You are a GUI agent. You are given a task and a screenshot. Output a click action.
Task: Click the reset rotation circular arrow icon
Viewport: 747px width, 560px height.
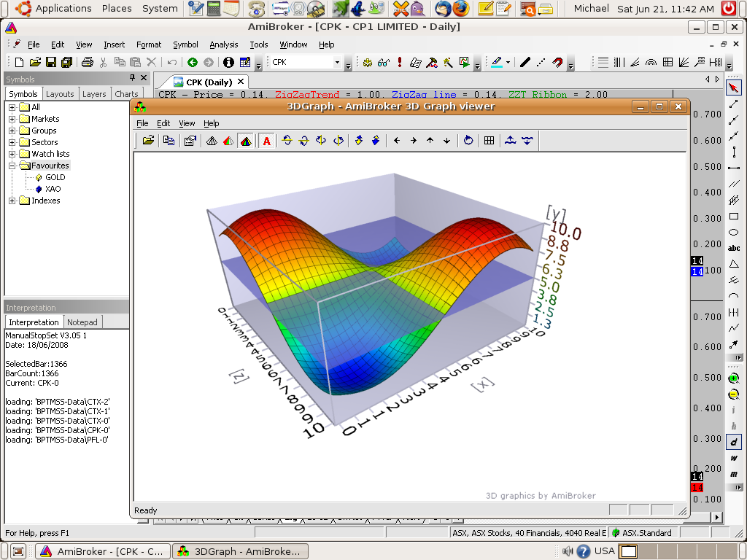pyautogui.click(x=468, y=141)
